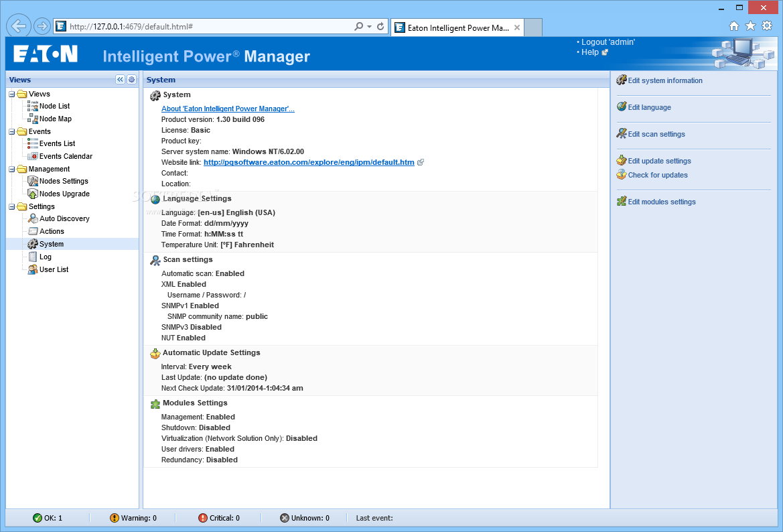
Task: Open the About Eaton Intelligent Power Manager link
Action: point(228,109)
